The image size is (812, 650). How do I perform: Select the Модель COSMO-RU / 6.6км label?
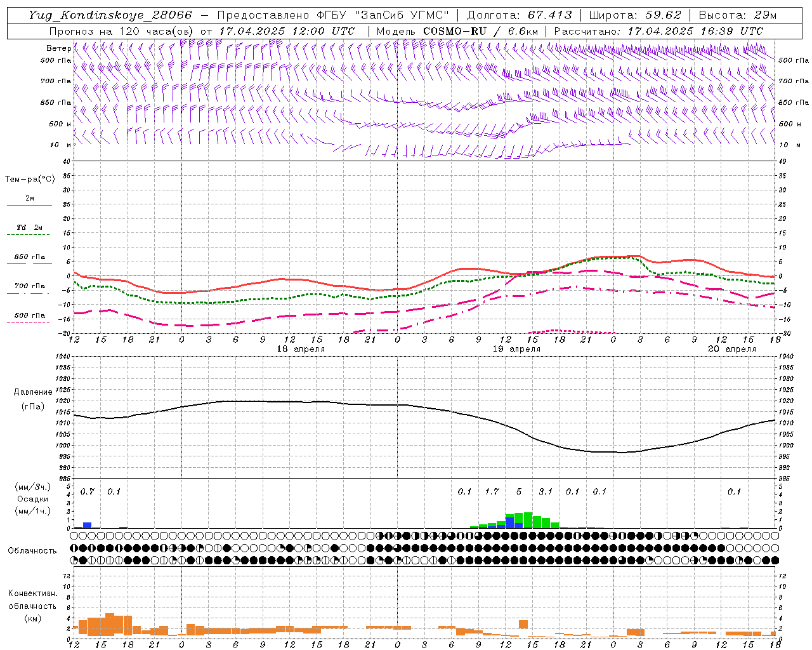click(x=457, y=31)
